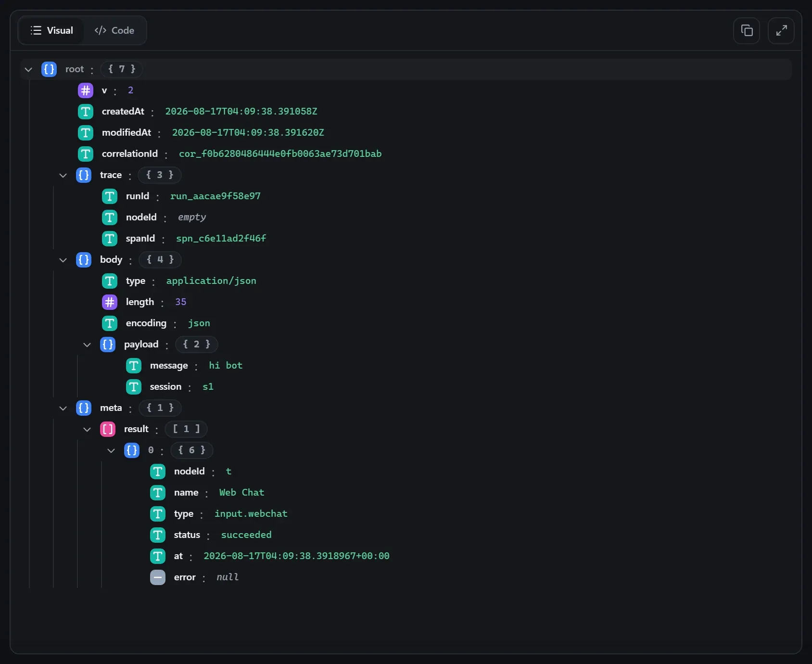Click the object icon beside meta
Image resolution: width=812 pixels, height=664 pixels.
click(84, 408)
